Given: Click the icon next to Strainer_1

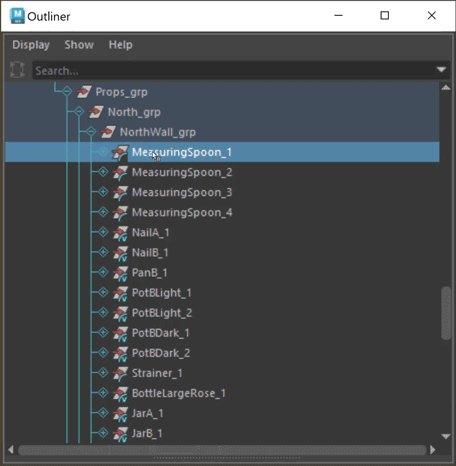Looking at the screenshot, I should [120, 373].
